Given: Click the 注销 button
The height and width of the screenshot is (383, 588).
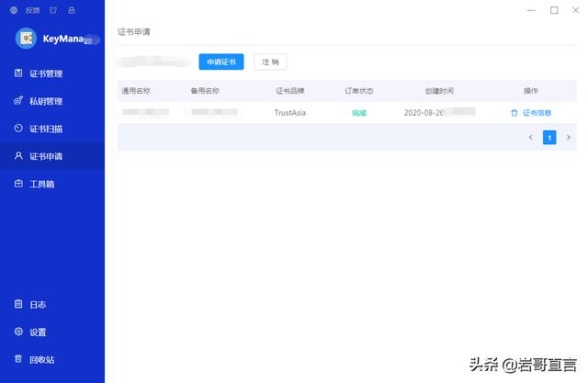Looking at the screenshot, I should [270, 62].
